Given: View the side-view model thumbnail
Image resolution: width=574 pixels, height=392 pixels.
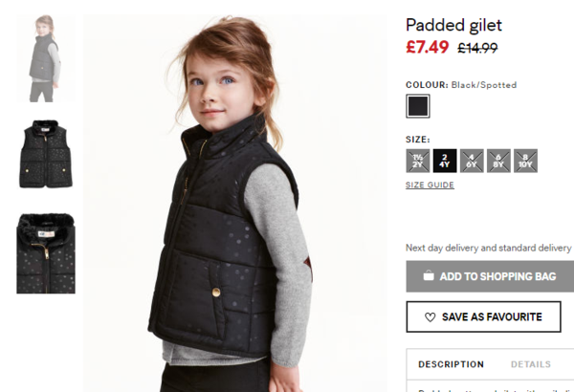Looking at the screenshot, I should [x=46, y=58].
